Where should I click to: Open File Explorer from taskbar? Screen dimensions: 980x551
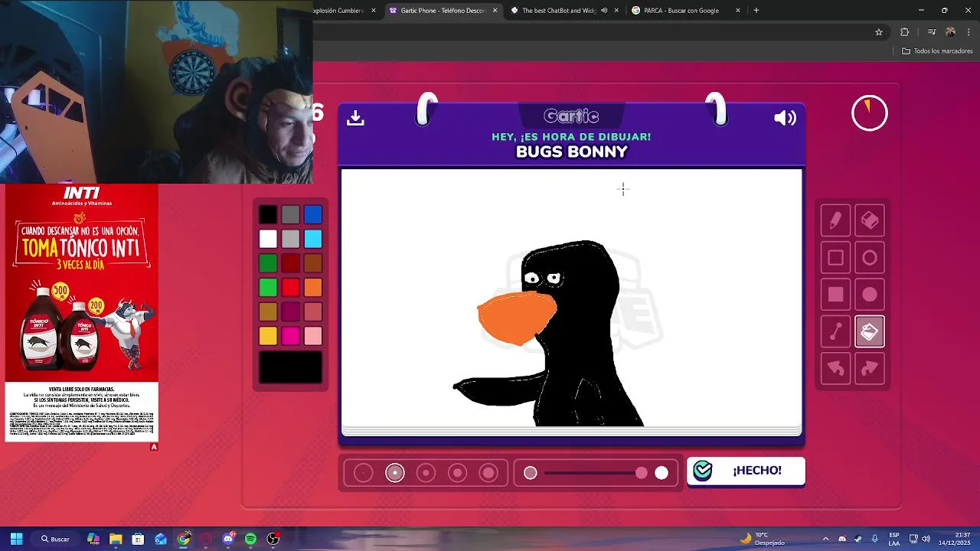tap(116, 539)
